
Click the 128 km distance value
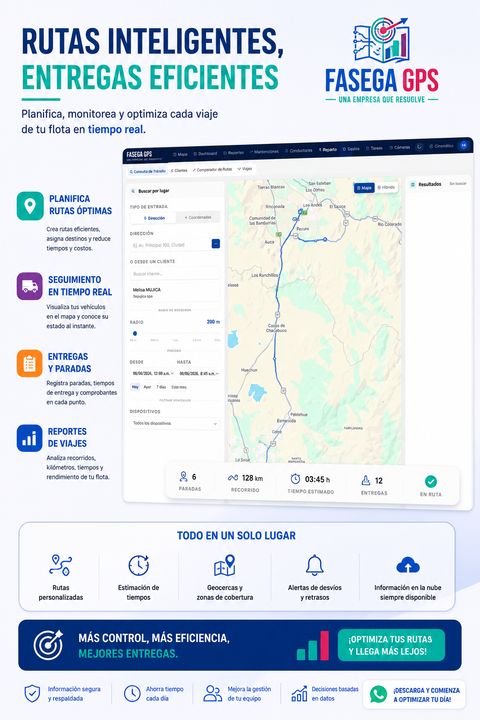(252, 478)
